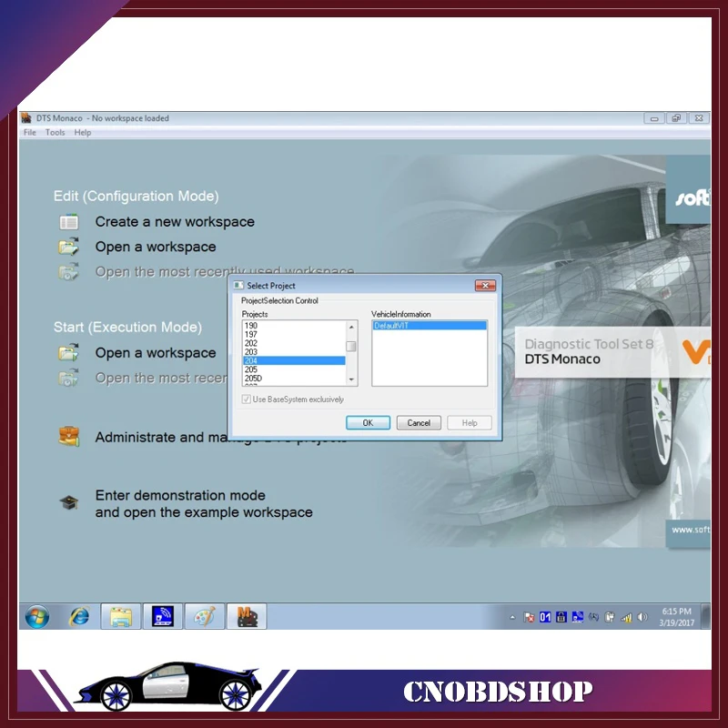
Task: Open Windows Explorer from the taskbar
Action: click(x=121, y=617)
